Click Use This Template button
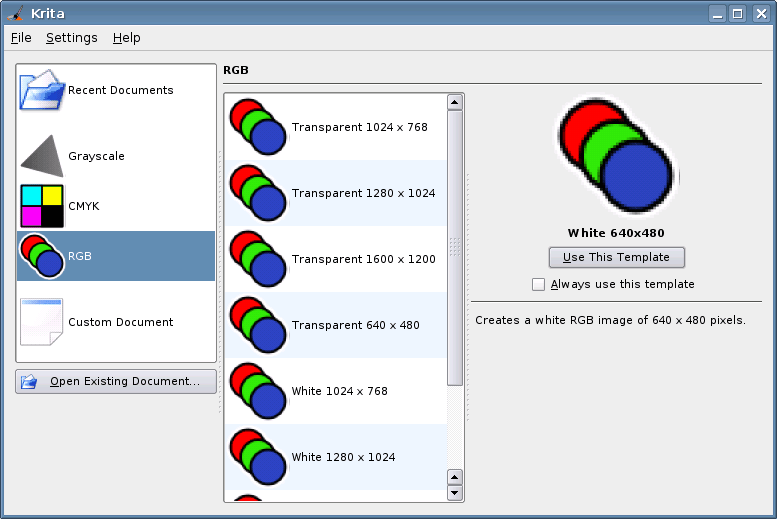 [616, 257]
